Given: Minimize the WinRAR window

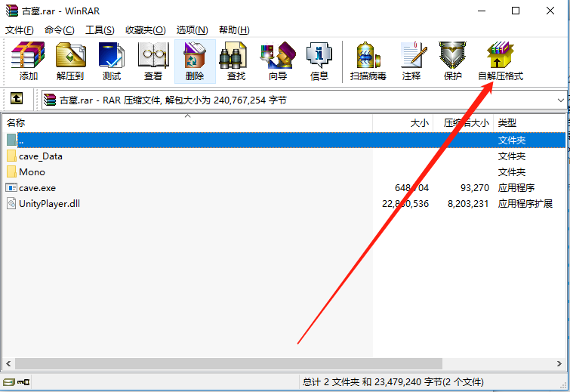Looking at the screenshot, I should click(482, 11).
